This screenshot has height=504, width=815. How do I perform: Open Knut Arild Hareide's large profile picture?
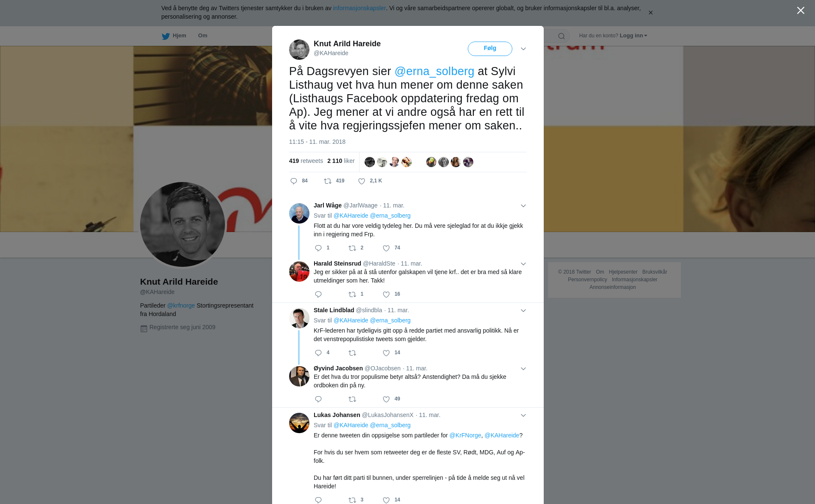[183, 224]
